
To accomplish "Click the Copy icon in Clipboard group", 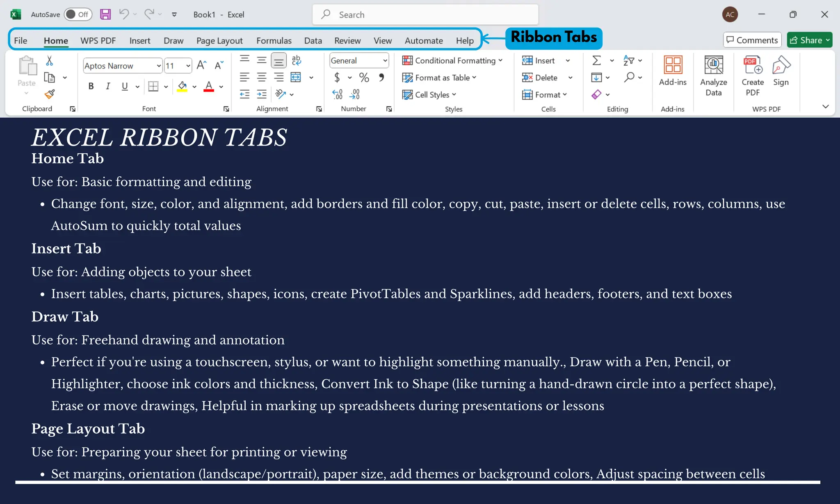I will coord(50,77).
